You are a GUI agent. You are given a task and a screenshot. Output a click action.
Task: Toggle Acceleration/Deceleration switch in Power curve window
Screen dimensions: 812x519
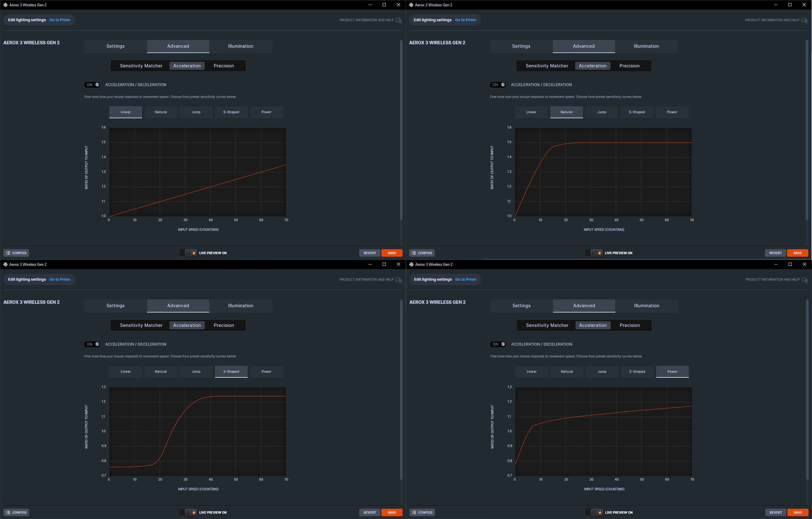click(498, 344)
